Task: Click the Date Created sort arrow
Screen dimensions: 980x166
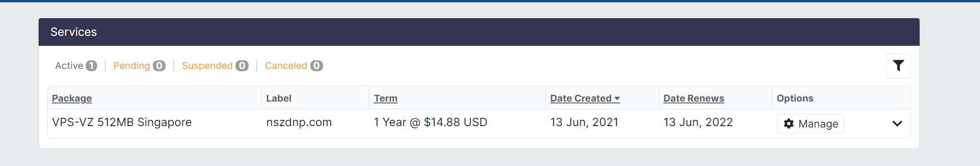Action: (617, 99)
